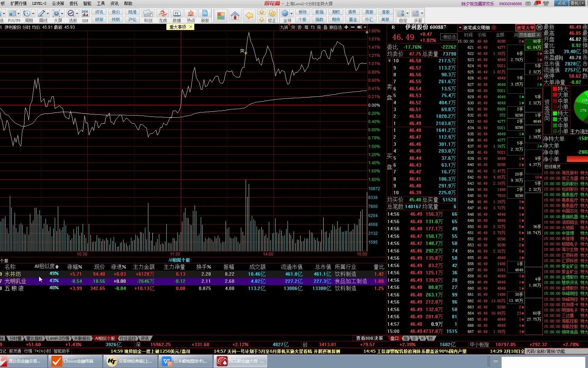
Task: Switch to the Level-2行情 tab
Action: point(58,338)
